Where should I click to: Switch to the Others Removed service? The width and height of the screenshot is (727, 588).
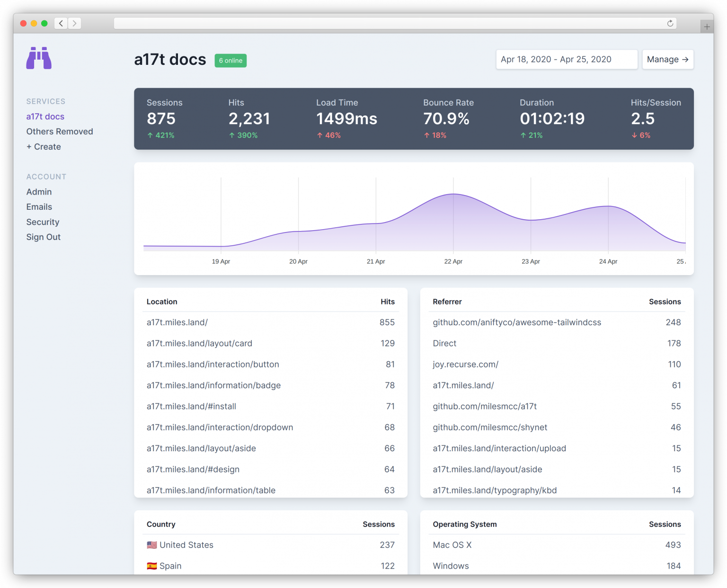click(x=60, y=131)
